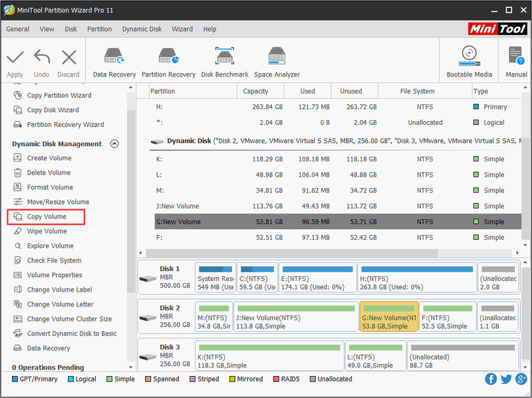Collapse the Dynamic Disk Management section
The height and width of the screenshot is (398, 532).
(x=114, y=144)
